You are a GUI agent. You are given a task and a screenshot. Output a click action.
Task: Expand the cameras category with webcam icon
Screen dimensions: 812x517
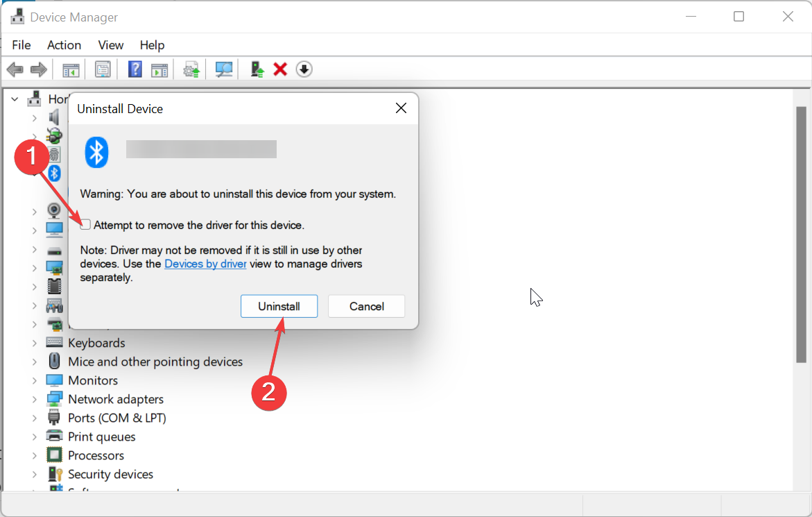tap(34, 212)
